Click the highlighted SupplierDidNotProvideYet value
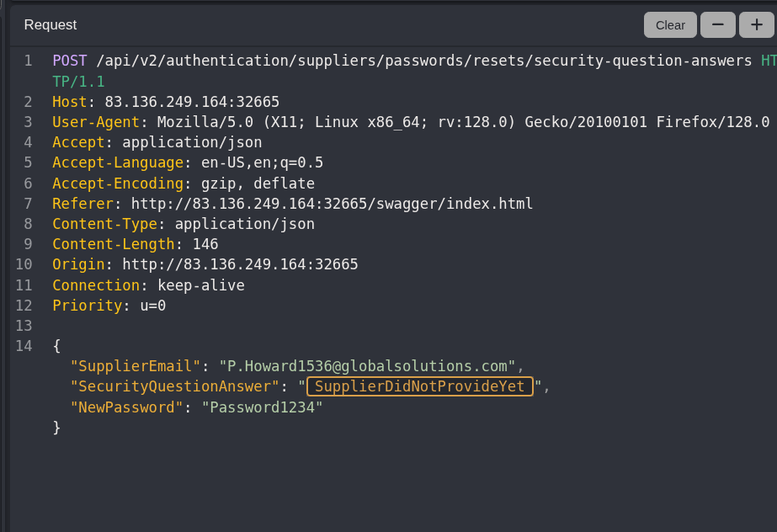Screen dimensions: 777x532 (x=420, y=387)
